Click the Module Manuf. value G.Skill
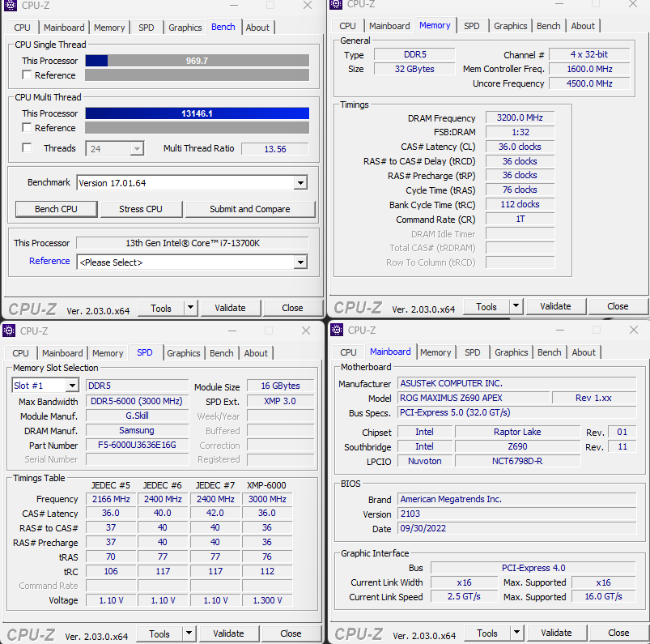This screenshot has height=644, width=650. point(138,416)
